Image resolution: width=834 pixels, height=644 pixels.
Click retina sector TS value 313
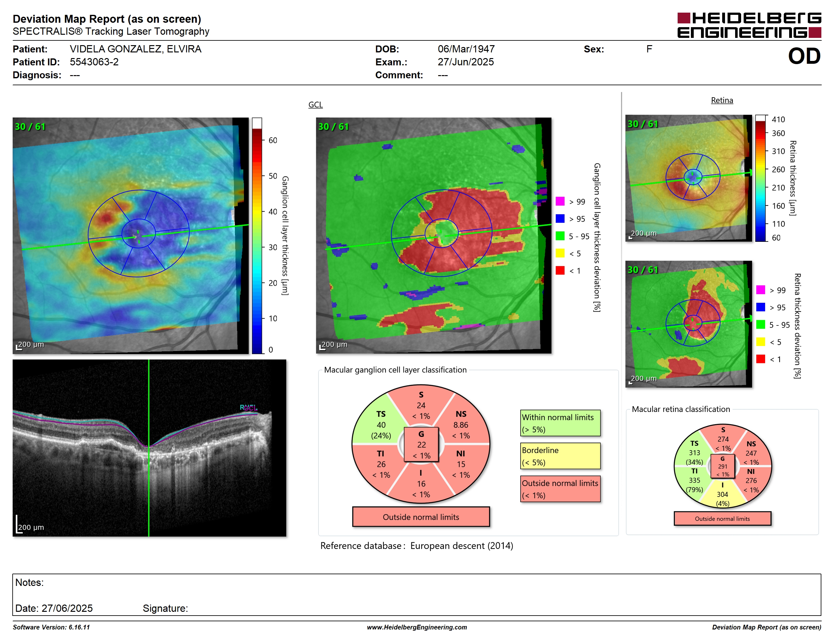coord(694,452)
